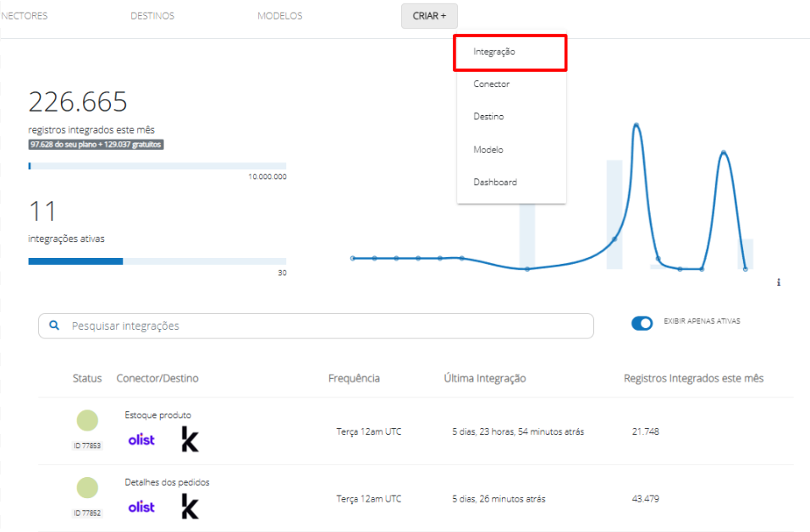Click the Registros Integrados este mês column header

[693, 378]
